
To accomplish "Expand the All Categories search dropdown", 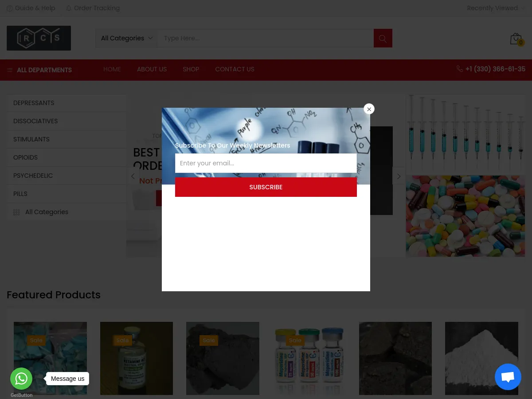I will [127, 38].
